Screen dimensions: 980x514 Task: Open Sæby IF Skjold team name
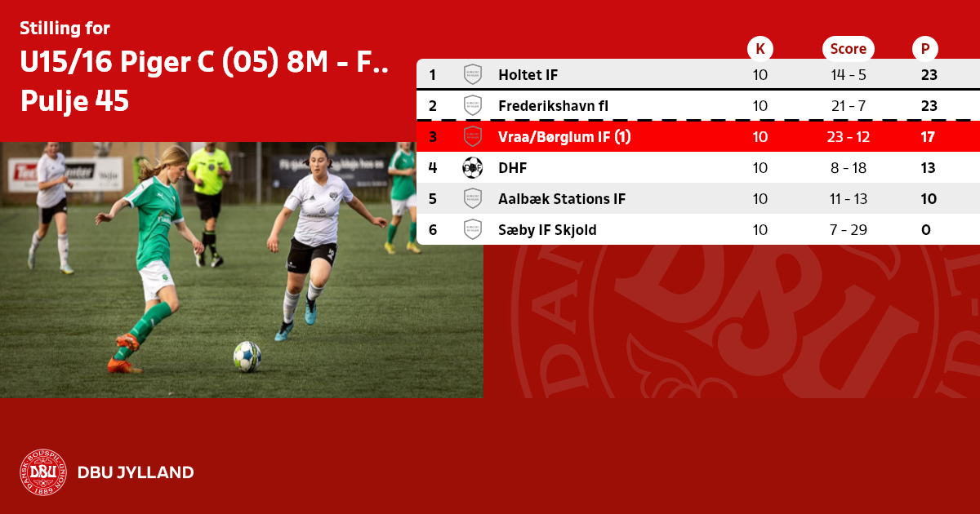(x=547, y=230)
